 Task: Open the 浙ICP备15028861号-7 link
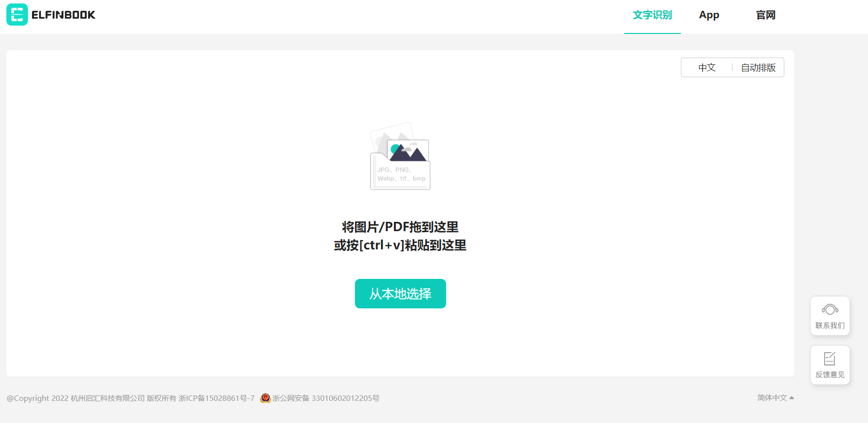tap(217, 398)
